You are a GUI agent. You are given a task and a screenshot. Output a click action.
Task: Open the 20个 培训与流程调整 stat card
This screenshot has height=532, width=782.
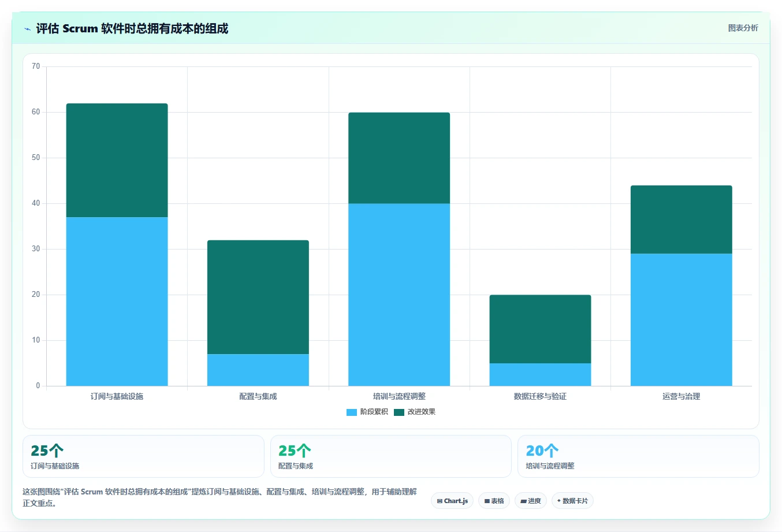(638, 456)
